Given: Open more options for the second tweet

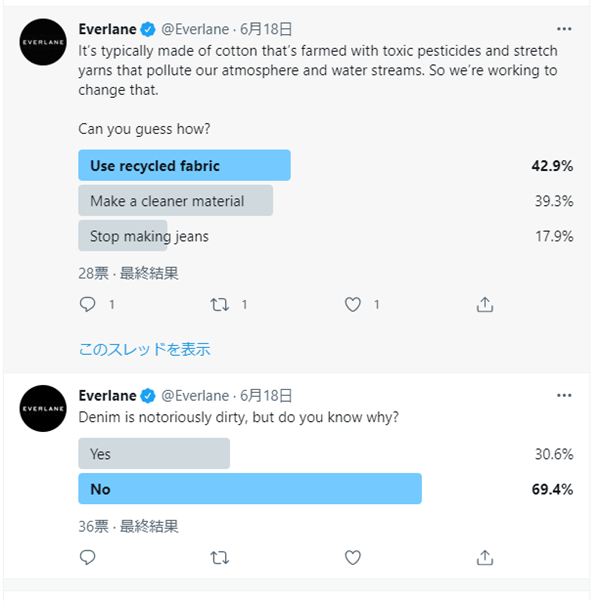Looking at the screenshot, I should 564,395.
